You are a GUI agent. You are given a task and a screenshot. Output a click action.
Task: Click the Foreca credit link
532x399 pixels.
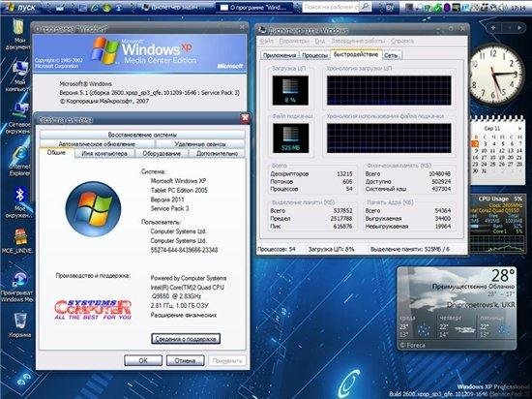click(x=413, y=346)
